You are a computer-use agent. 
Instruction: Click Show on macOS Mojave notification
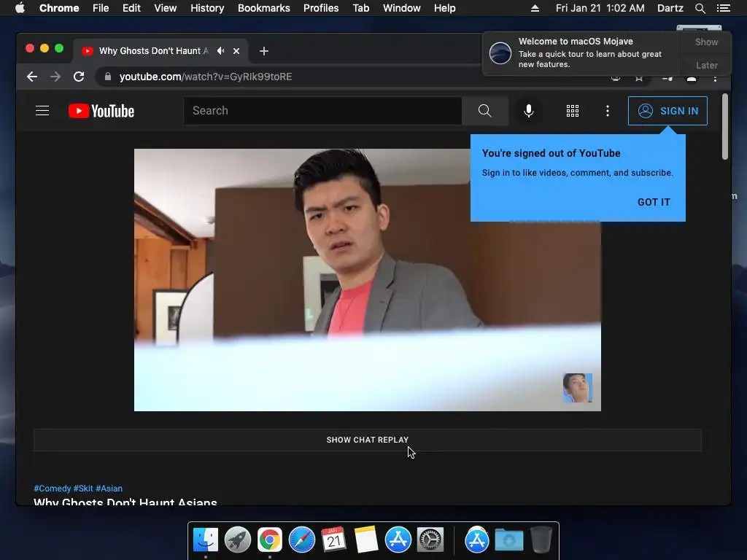pos(706,42)
